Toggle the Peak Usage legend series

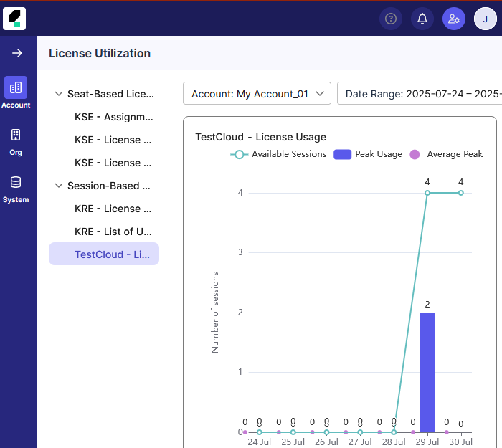pos(368,154)
